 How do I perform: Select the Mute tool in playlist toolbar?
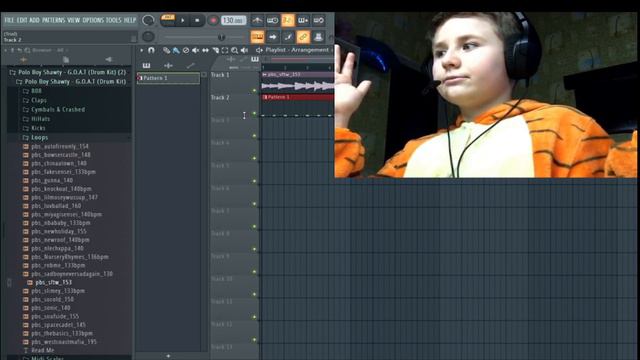point(196,50)
